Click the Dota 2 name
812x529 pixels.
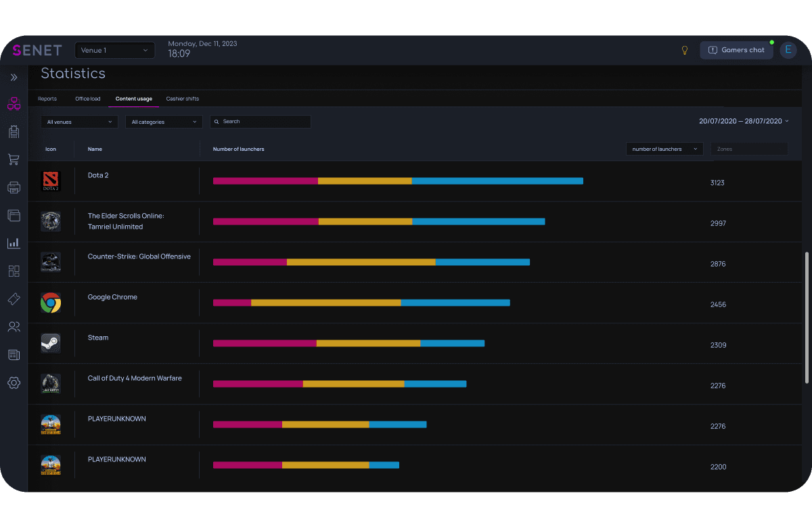point(98,175)
